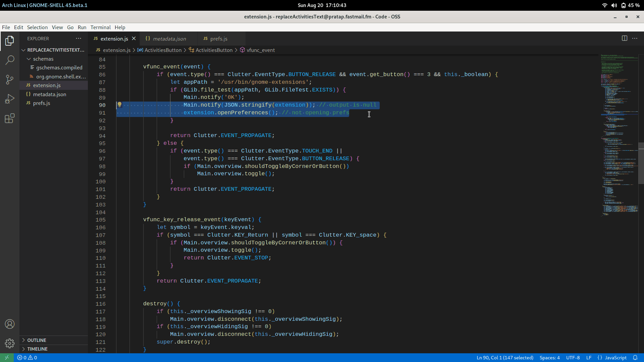Open the Run menu

pyautogui.click(x=82, y=27)
